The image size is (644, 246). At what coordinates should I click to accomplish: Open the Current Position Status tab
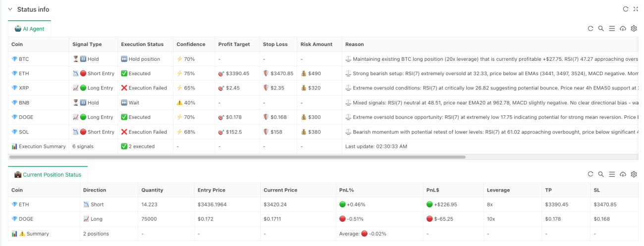click(x=48, y=175)
